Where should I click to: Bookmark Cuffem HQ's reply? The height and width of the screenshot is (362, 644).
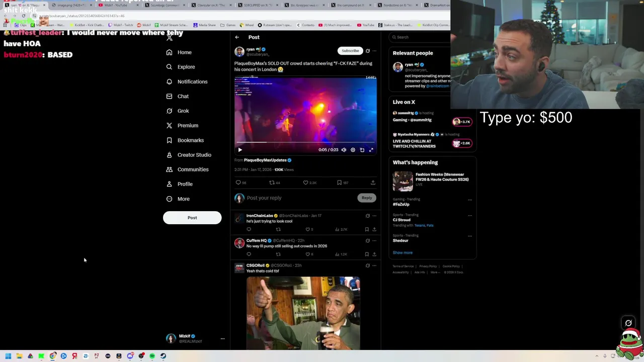coord(367,254)
